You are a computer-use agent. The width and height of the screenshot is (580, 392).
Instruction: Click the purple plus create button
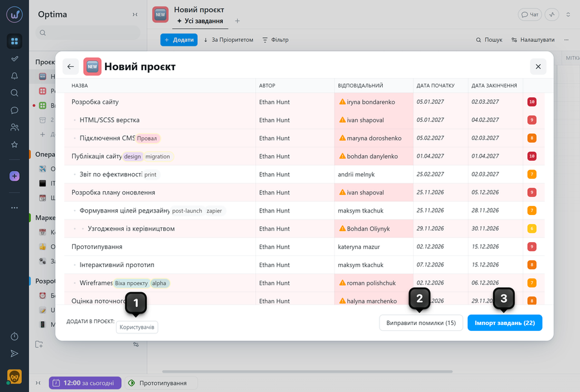point(14,176)
